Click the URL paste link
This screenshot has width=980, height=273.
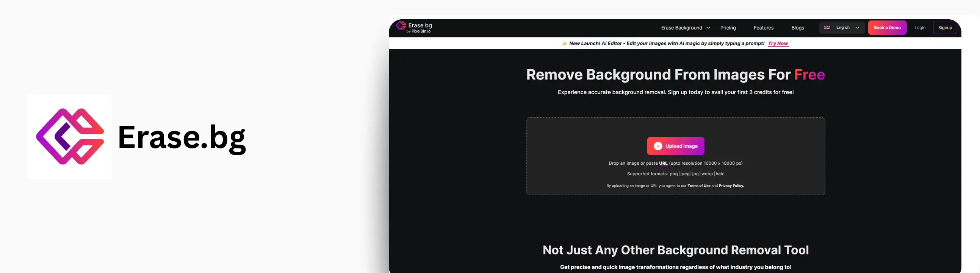click(663, 163)
